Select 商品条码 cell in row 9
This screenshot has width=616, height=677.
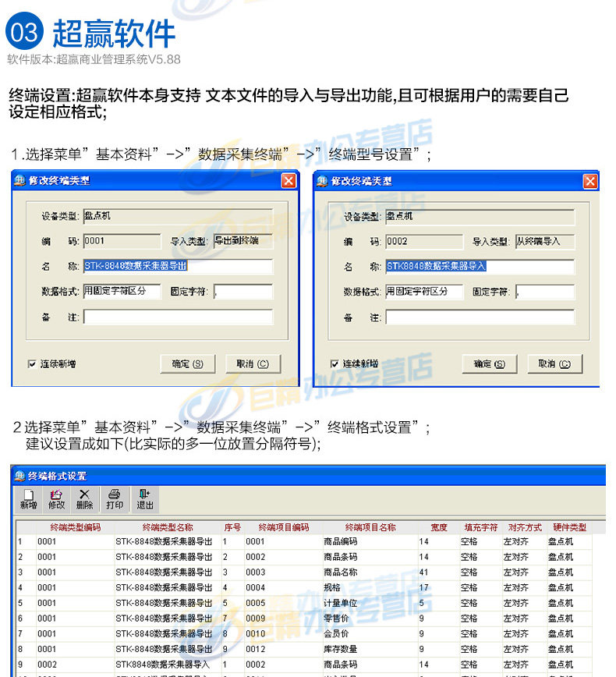(x=370, y=665)
